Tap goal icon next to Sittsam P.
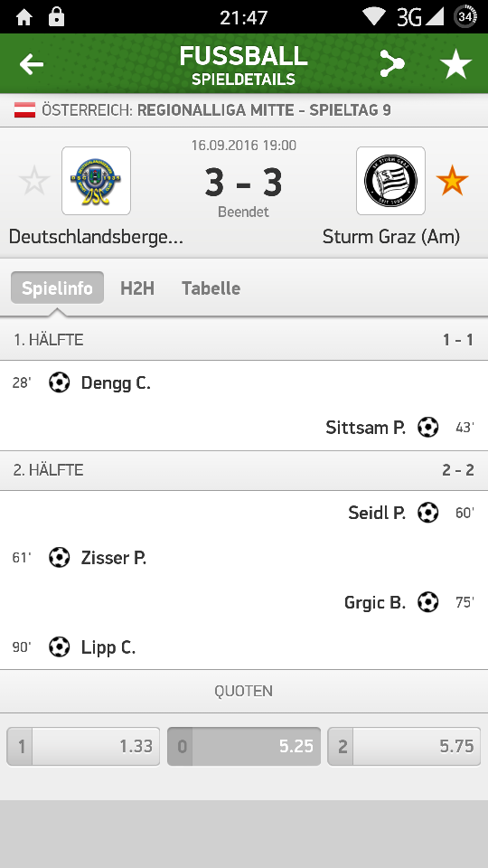Viewport: 488px width, 868px height. tap(427, 428)
